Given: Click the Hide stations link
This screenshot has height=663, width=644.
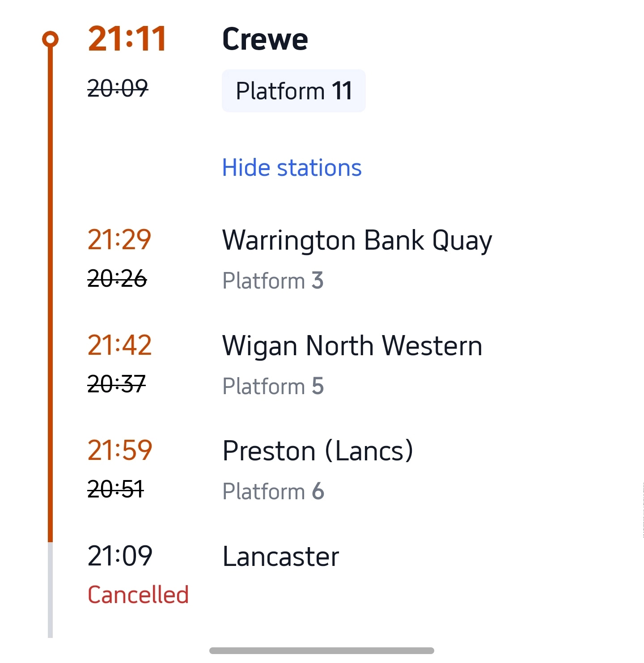Looking at the screenshot, I should (292, 168).
